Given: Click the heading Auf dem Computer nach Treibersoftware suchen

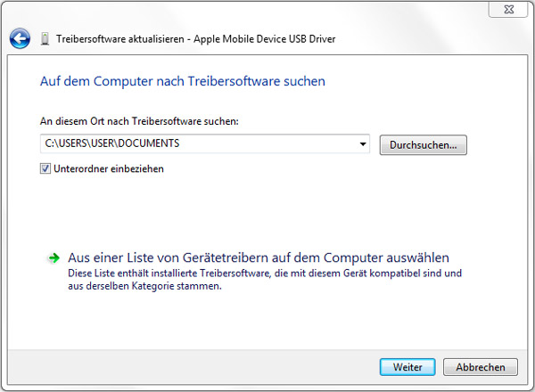Looking at the screenshot, I should point(183,81).
